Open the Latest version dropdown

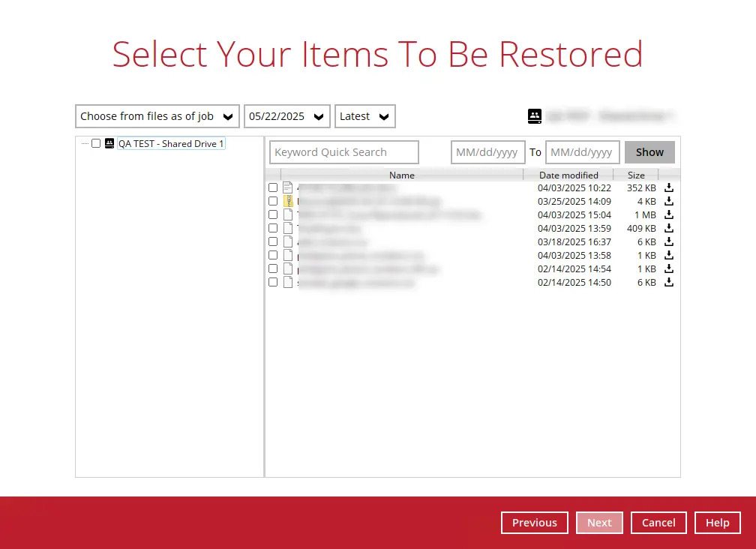(364, 116)
